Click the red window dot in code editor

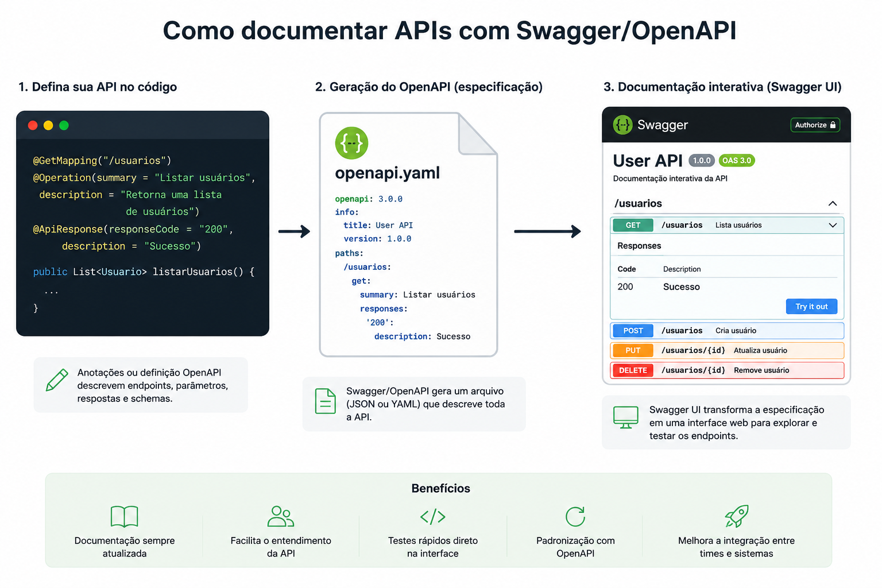33,125
